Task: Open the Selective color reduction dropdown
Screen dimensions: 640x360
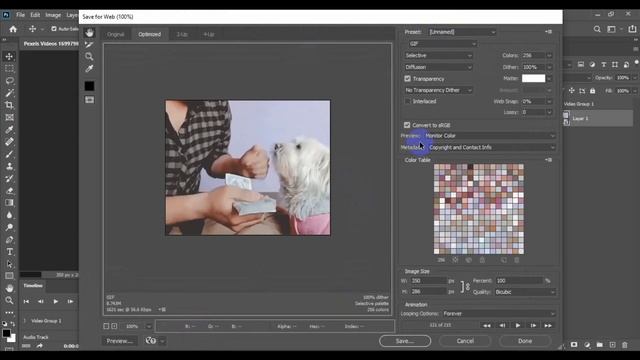Action: pos(438,56)
